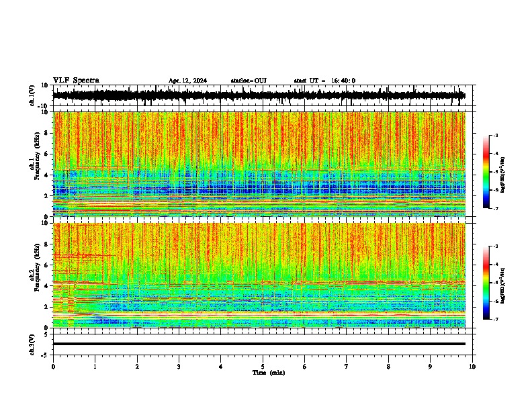Click the "8" kHz tick on ch.2 frequency axis
532x411 pixels.
47,244
